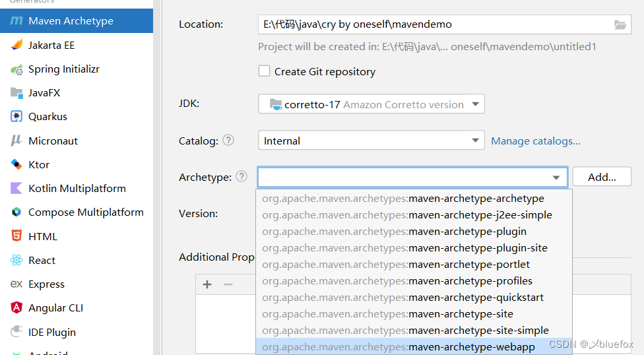Screen dimensions: 644x355
Task: Click the HTML5 icon
Action: (16, 236)
